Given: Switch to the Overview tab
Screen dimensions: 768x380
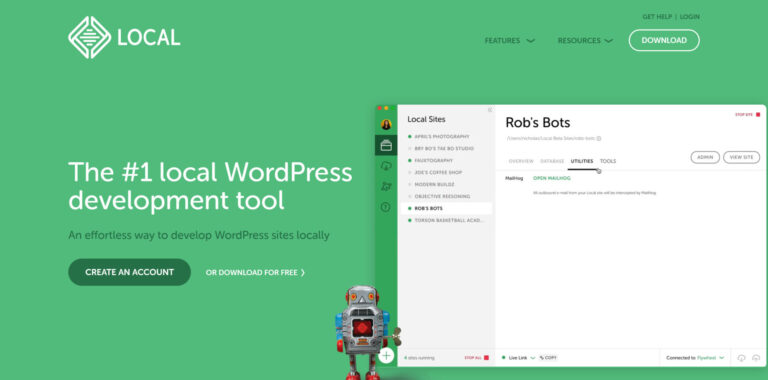Looking at the screenshot, I should pos(521,161).
